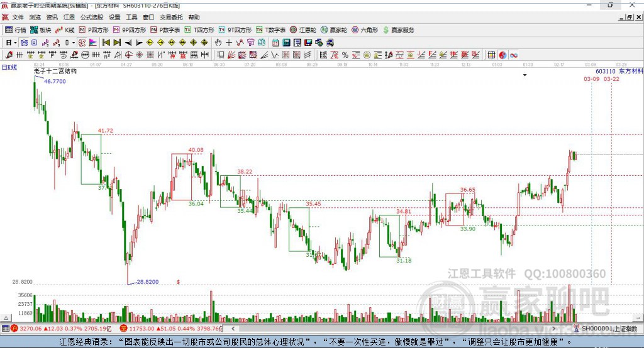Image resolution: width=644 pixels, height=348 pixels.
Task: Click the 46.7700 high price label
Action: [x=55, y=81]
